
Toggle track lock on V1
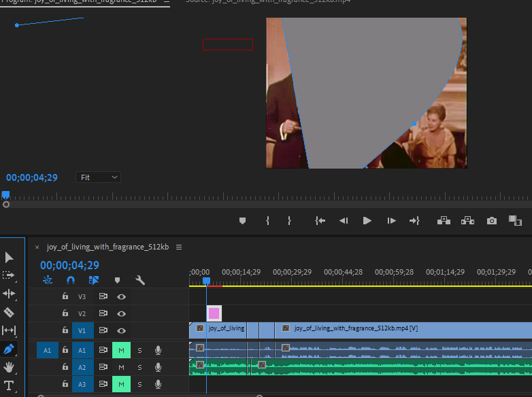pos(65,330)
